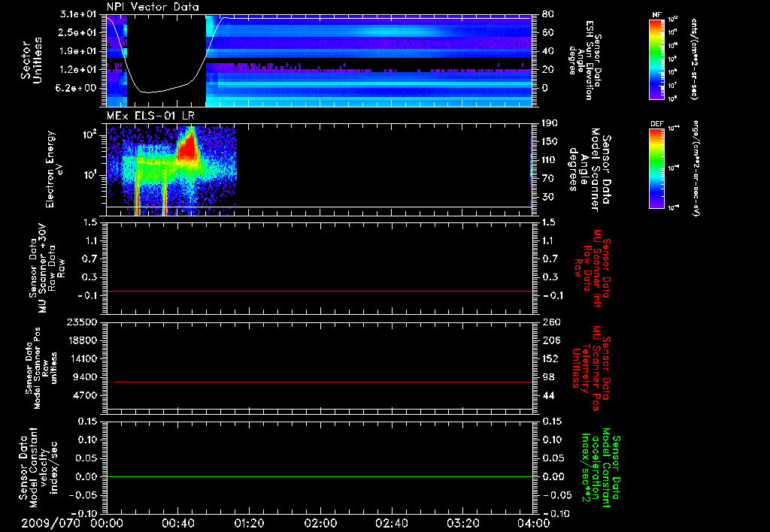Screen dimensions: 770x532
Task: Click the "Sector Unitless" axis label
Action: click(x=32, y=60)
